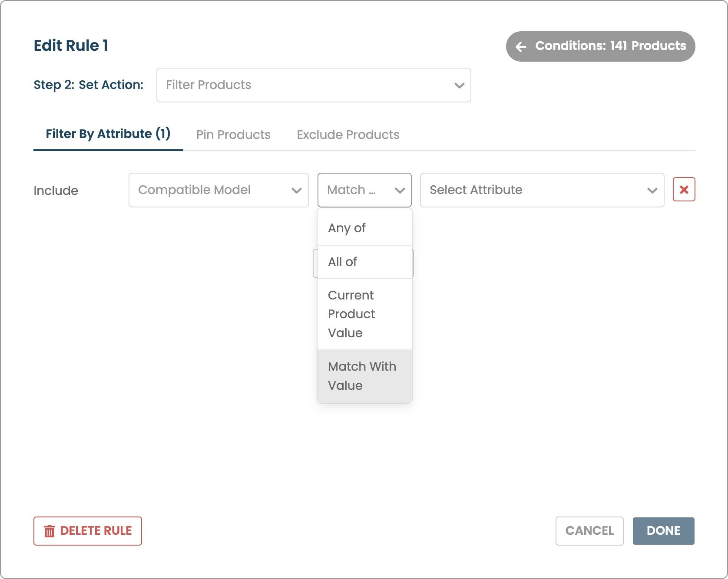Expand the Set Action Filter Products dropdown
728x579 pixels.
pos(313,85)
